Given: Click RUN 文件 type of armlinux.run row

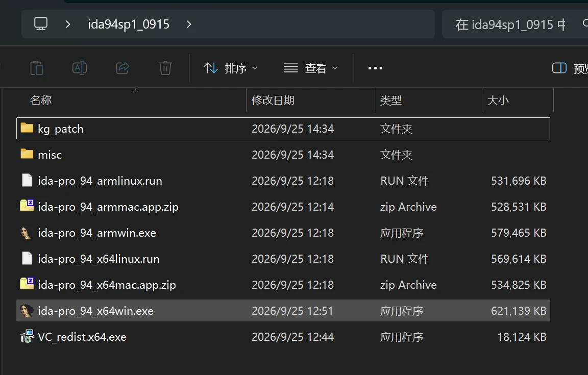Looking at the screenshot, I should tap(404, 181).
